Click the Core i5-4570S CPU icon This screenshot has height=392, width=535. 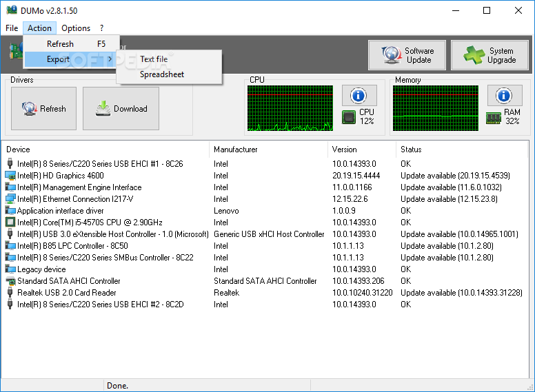pyautogui.click(x=10, y=223)
